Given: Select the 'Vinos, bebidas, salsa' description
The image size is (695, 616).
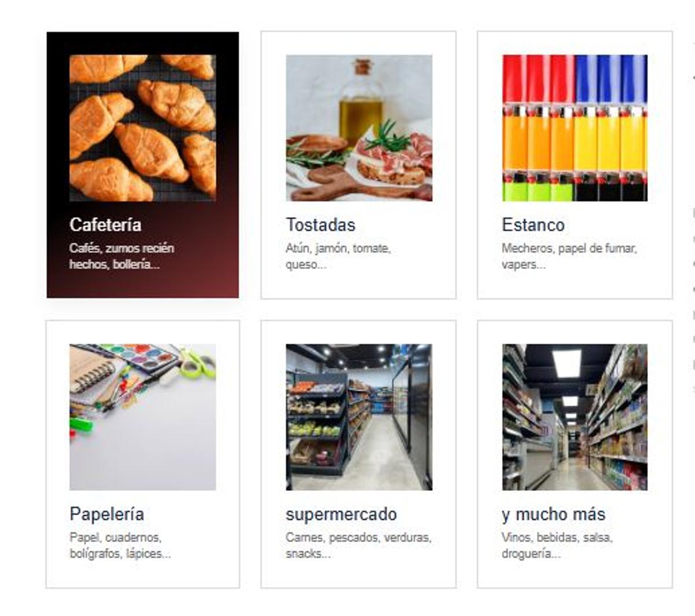Looking at the screenshot, I should click(x=557, y=545).
